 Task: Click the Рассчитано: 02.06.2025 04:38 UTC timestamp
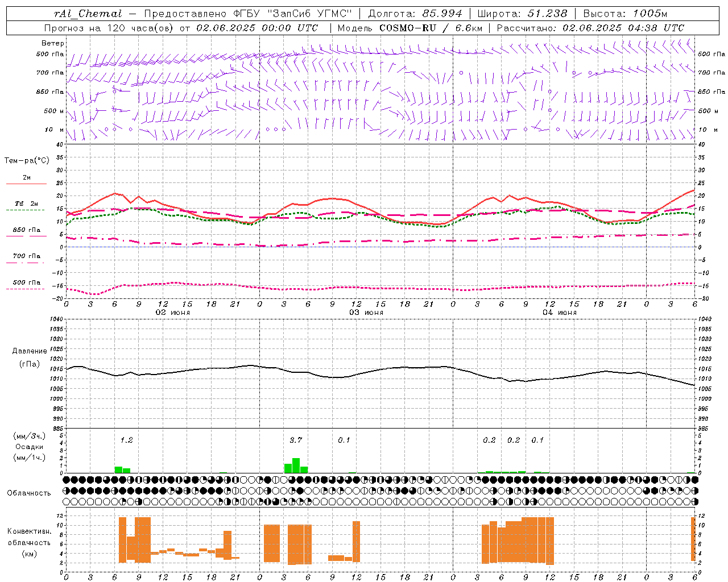[590, 28]
